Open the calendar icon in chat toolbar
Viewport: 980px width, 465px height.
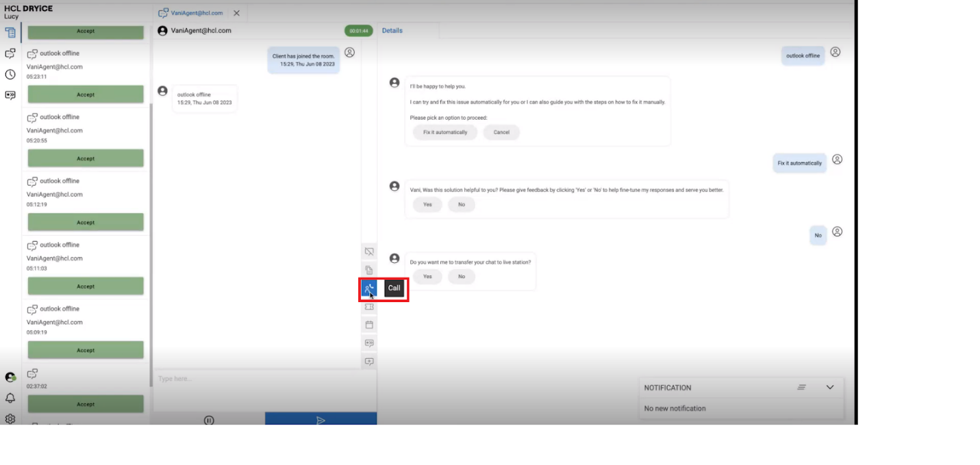(369, 325)
